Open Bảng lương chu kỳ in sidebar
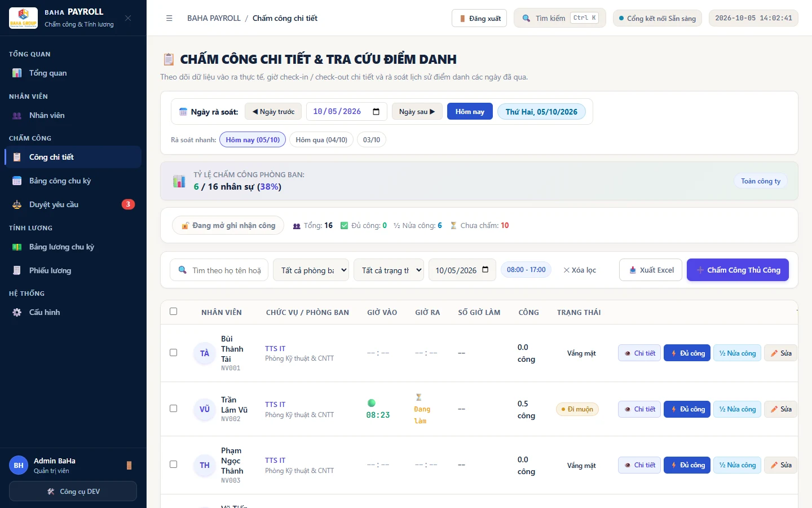Image resolution: width=812 pixels, height=508 pixels. 73,247
